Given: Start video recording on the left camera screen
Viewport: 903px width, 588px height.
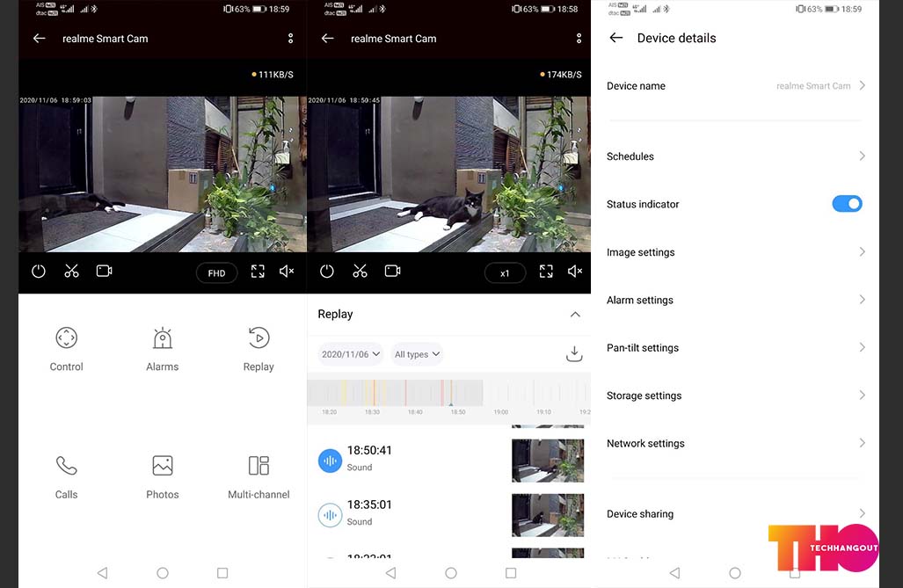Looking at the screenshot, I should click(105, 272).
